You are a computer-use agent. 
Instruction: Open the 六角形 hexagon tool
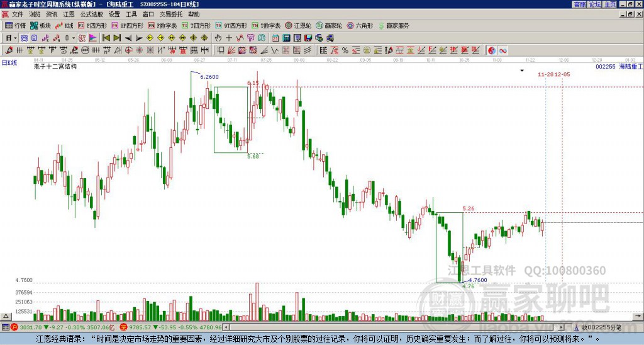pos(360,25)
